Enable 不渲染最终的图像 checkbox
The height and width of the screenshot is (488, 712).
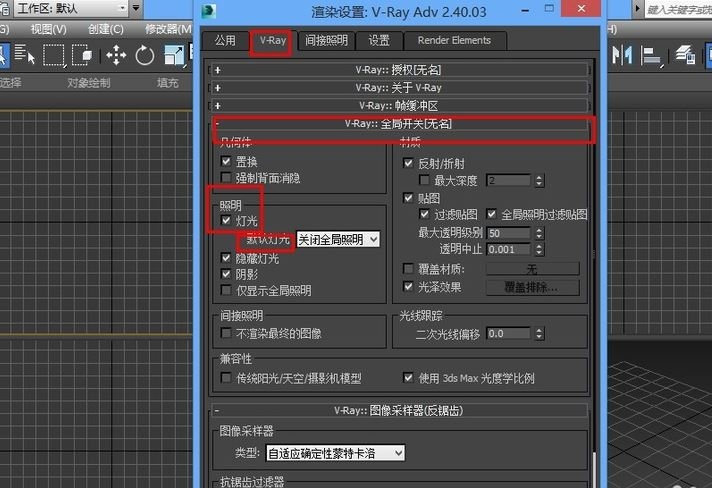226,333
